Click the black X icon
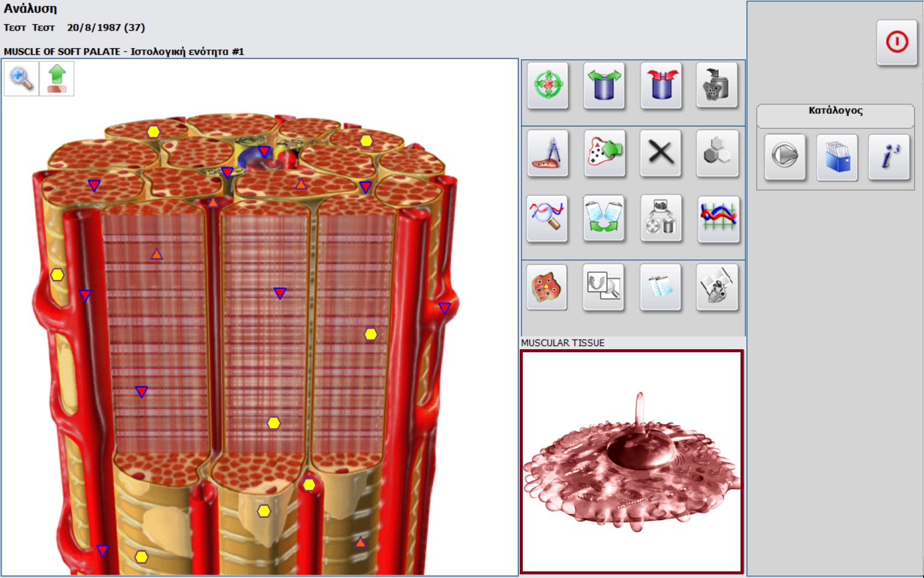This screenshot has height=578, width=924. pyautogui.click(x=661, y=154)
